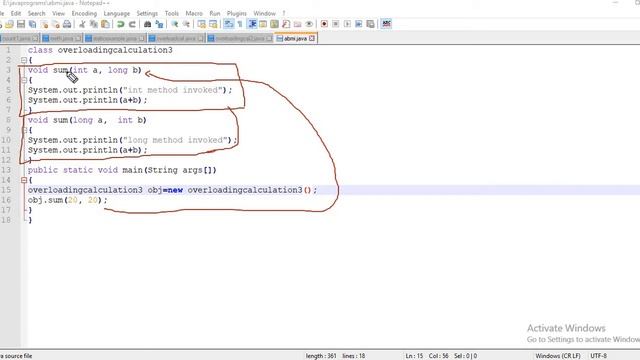Open the Tools menu

(171, 13)
